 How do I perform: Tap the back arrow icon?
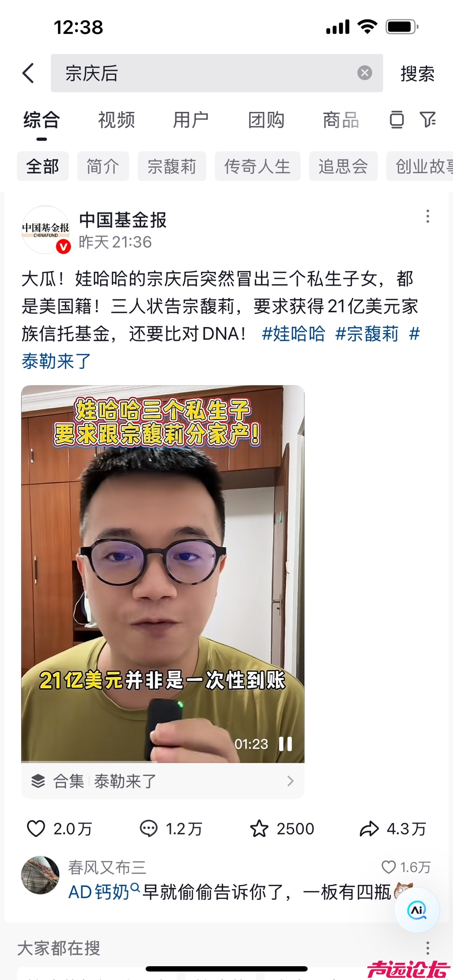[x=28, y=73]
